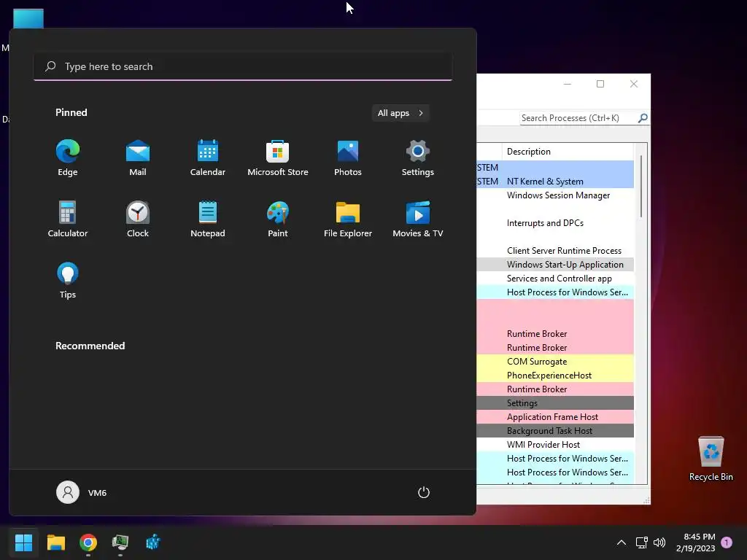Open File Explorer from the taskbar
This screenshot has width=747, height=560.
click(x=55, y=542)
